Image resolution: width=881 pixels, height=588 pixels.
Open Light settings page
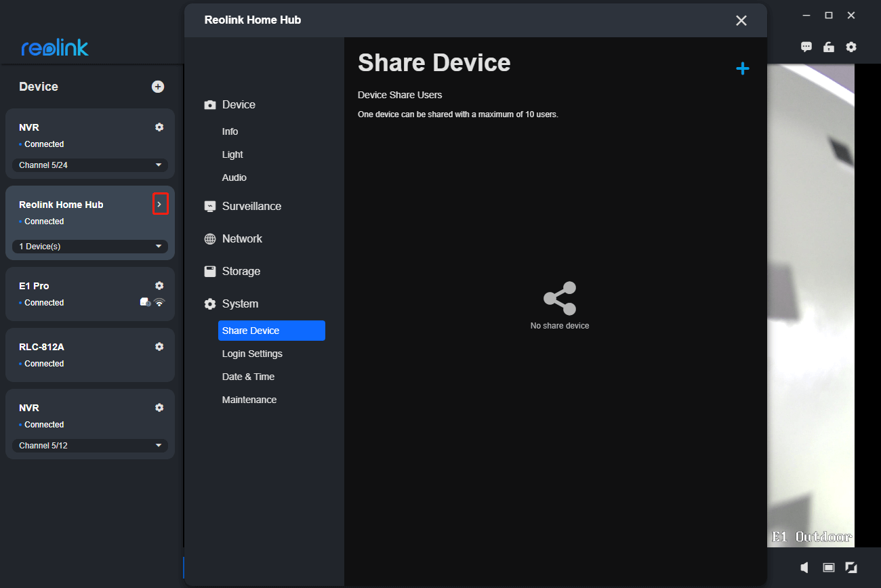[232, 154]
